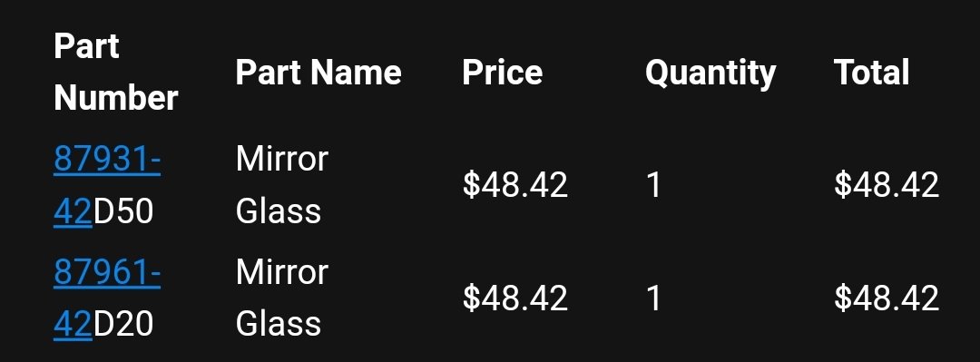Click the word Glass in the 87961-42D20 row
This screenshot has width=980, height=362.
pyautogui.click(x=279, y=324)
